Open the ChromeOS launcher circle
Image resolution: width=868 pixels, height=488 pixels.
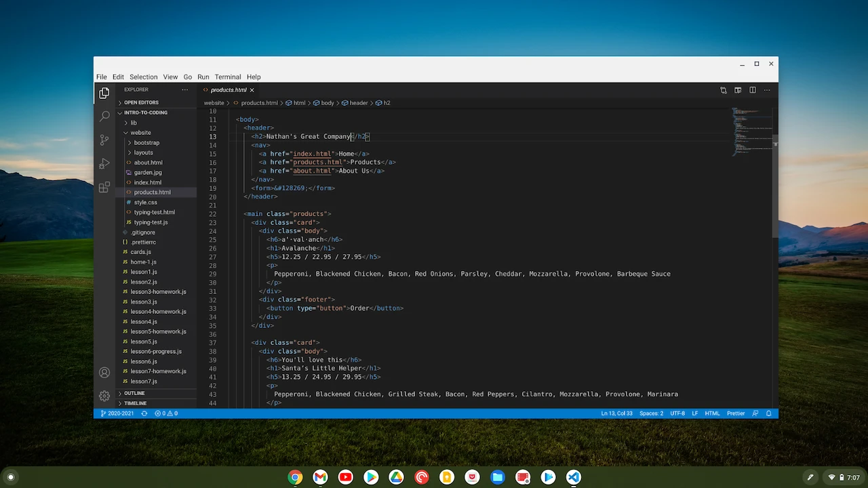(11, 477)
